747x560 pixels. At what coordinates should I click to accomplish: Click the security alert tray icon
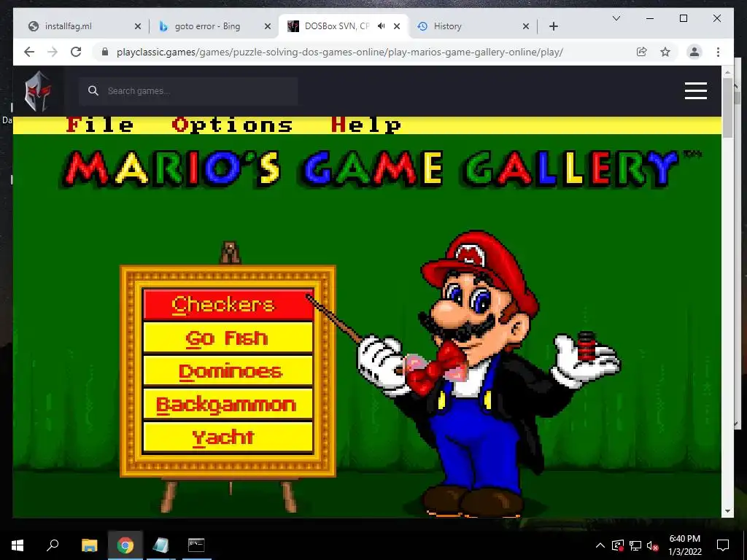click(x=618, y=545)
